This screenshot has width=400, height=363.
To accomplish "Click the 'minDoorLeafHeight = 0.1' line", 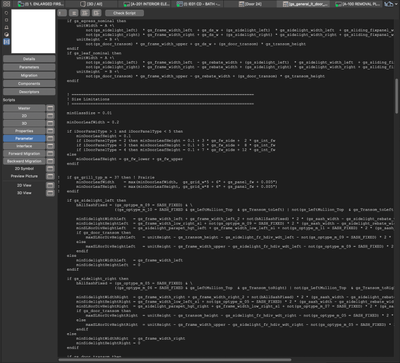I will [x=104, y=136].
